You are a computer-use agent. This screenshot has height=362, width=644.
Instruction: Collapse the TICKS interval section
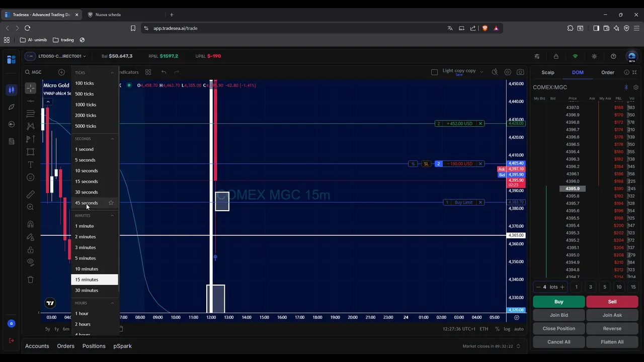(x=112, y=73)
